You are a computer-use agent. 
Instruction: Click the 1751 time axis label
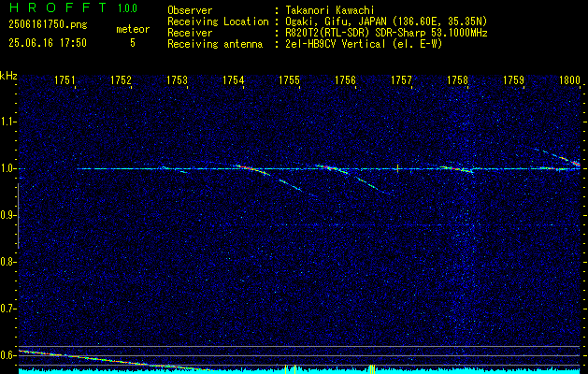tap(65, 79)
